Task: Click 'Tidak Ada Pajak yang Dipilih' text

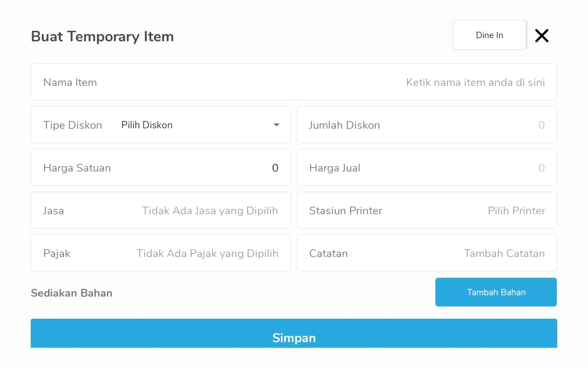Action: point(207,253)
